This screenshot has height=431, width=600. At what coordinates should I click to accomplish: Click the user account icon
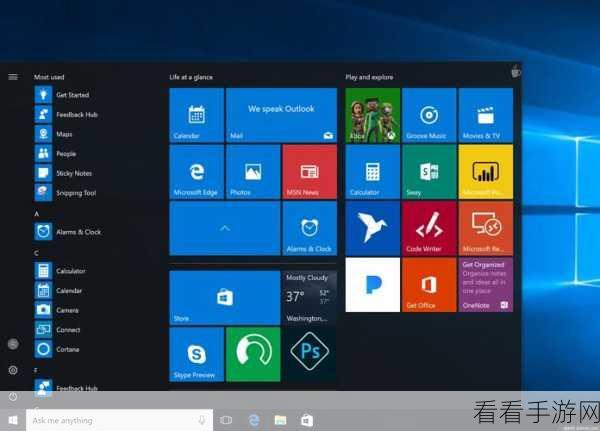[13, 344]
